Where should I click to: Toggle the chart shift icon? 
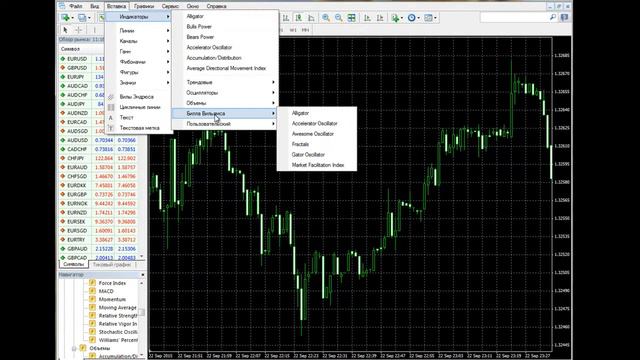pos(380,18)
